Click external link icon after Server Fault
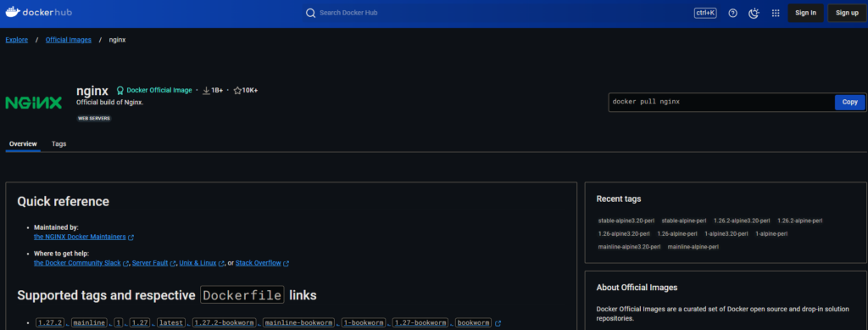868x330 pixels. tap(173, 264)
